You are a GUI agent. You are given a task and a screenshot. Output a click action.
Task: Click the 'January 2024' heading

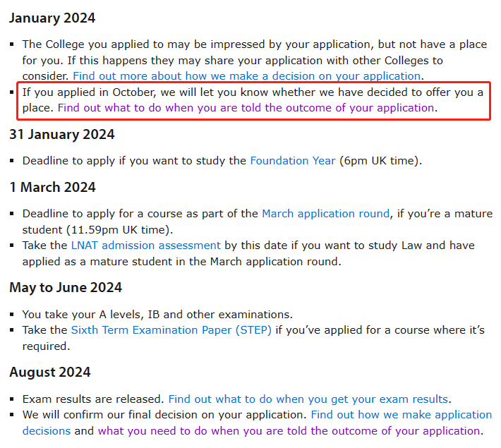point(52,18)
